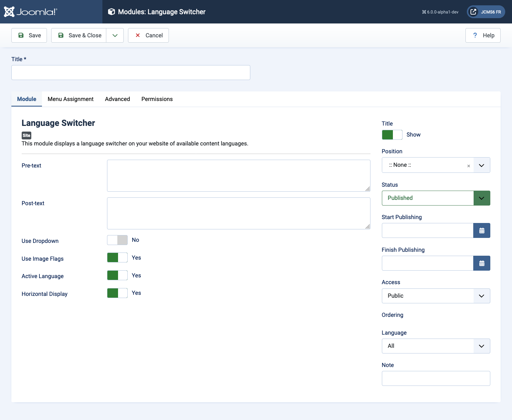Toggle the Use Dropdown switch
512x420 pixels.
pyautogui.click(x=117, y=240)
